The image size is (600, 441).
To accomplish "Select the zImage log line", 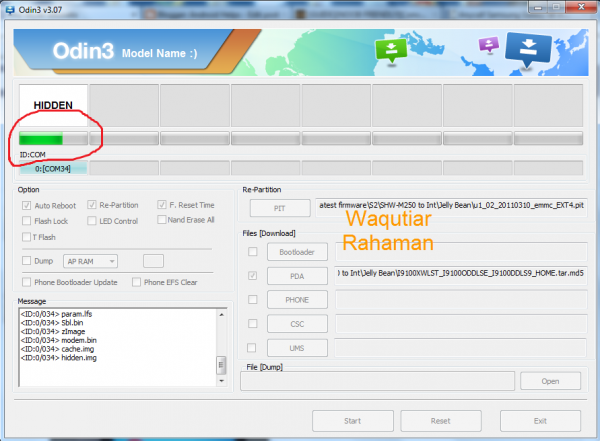I will 53,332.
